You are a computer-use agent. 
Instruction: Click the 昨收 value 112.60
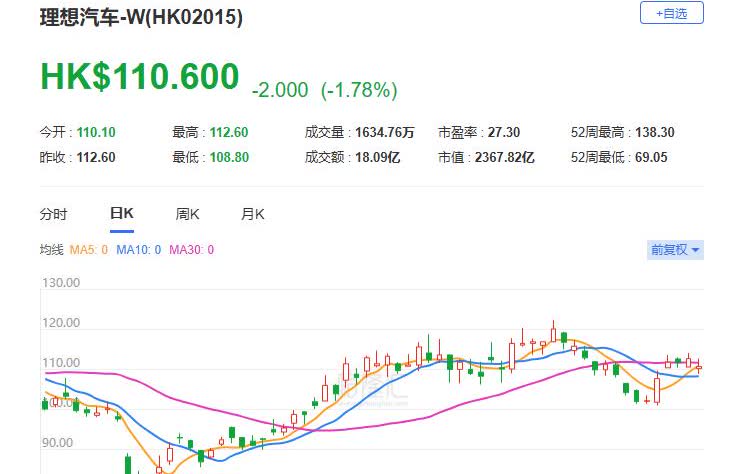pyautogui.click(x=96, y=157)
